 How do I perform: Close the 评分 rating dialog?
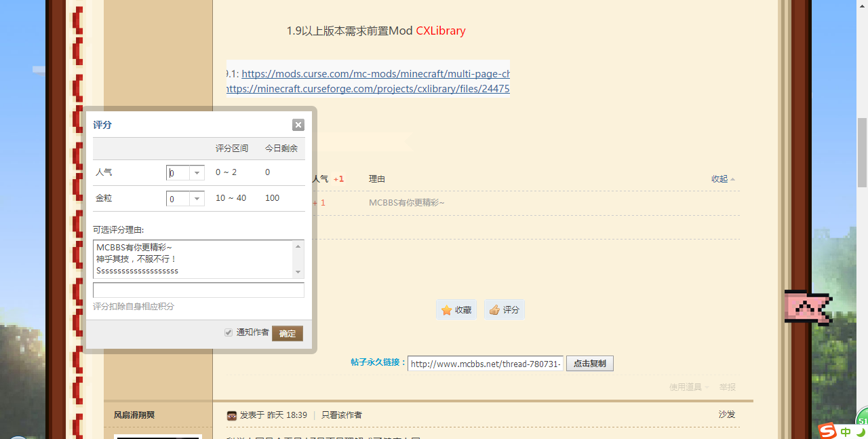click(298, 125)
